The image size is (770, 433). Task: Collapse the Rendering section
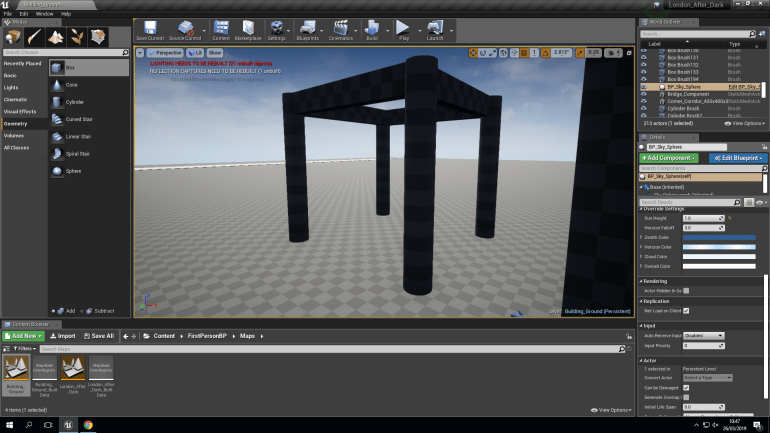pyautogui.click(x=641, y=281)
